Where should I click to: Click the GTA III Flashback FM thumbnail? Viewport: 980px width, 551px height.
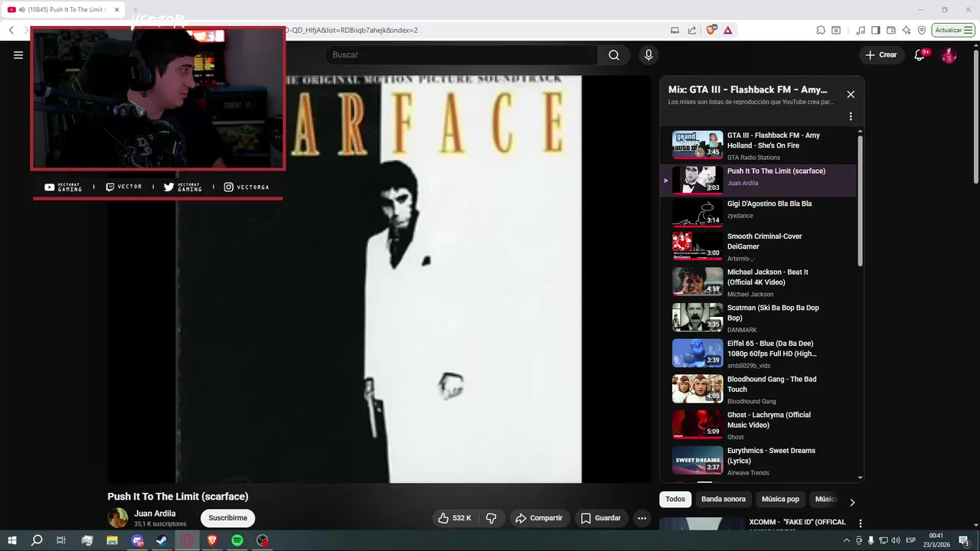(x=697, y=145)
